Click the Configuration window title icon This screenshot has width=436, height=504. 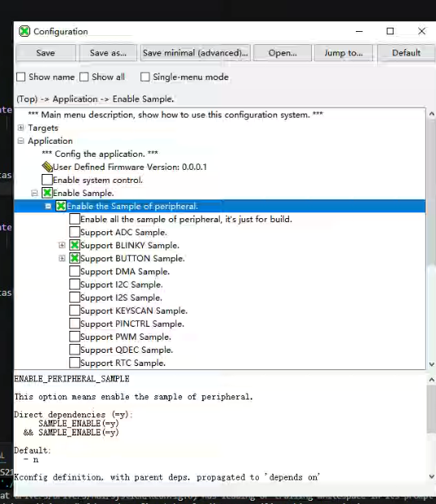point(24,31)
